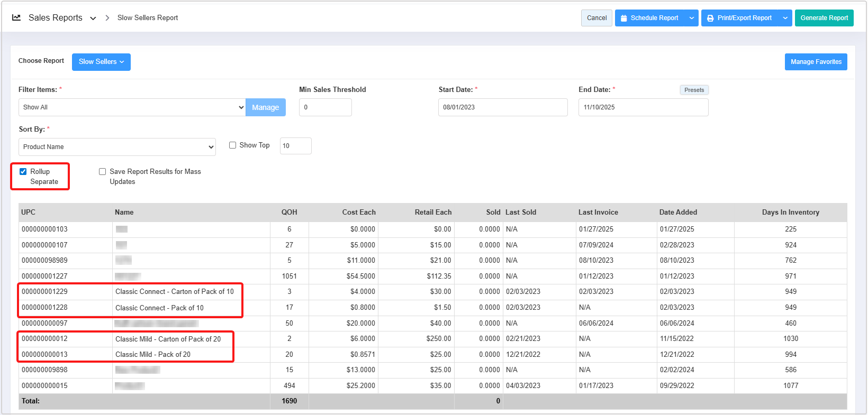Click the Generate Report button

coord(824,18)
